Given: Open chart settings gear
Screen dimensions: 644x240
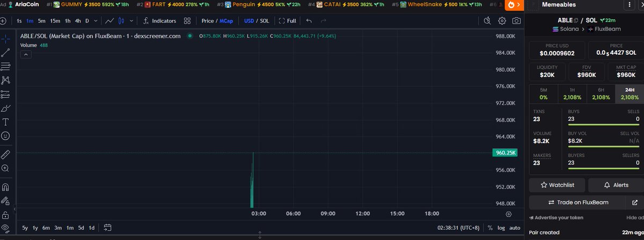Looking at the screenshot, I should (502, 21).
